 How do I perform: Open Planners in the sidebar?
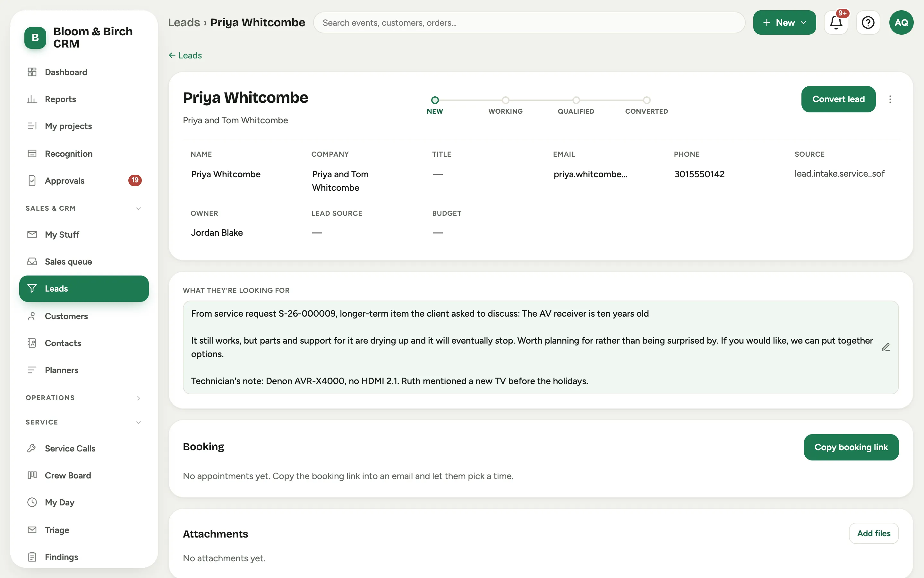coord(84,370)
